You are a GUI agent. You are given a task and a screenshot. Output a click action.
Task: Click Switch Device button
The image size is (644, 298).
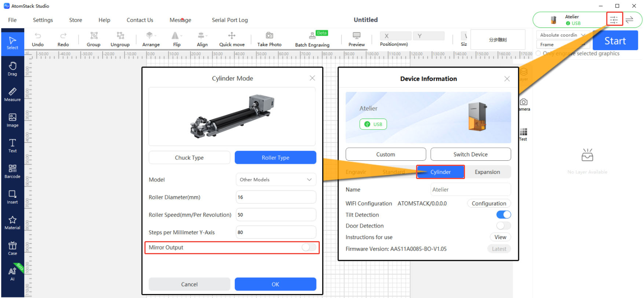point(471,154)
